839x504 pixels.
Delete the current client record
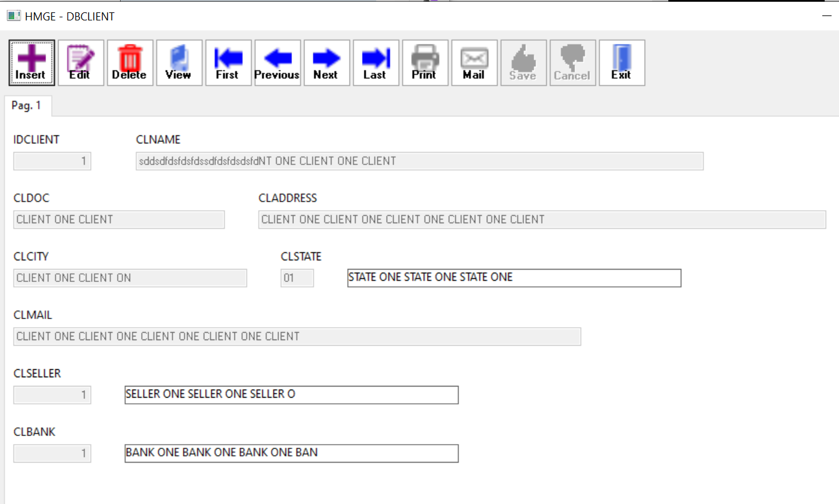(x=130, y=63)
